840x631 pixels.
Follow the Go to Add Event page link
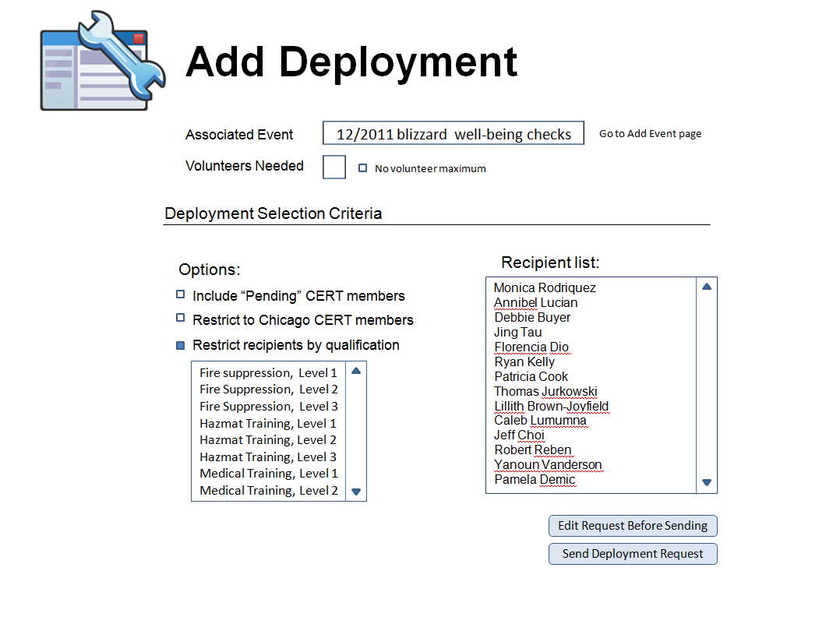click(x=650, y=134)
